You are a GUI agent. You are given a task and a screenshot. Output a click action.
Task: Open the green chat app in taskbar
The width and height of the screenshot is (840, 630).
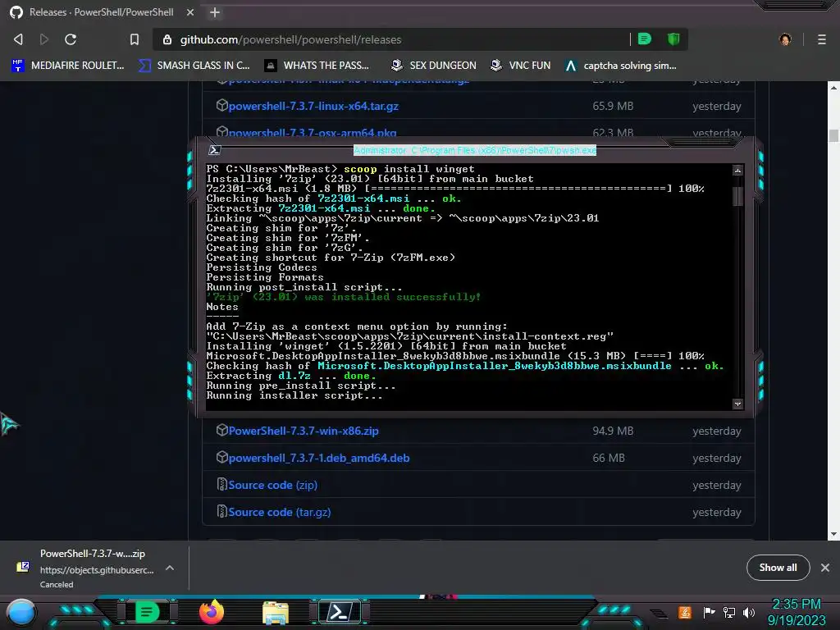click(x=147, y=612)
